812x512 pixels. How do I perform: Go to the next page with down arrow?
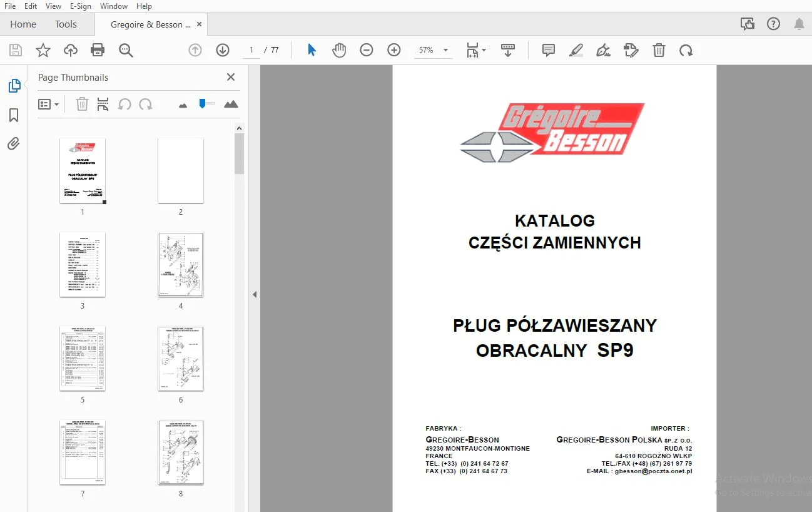tap(223, 50)
